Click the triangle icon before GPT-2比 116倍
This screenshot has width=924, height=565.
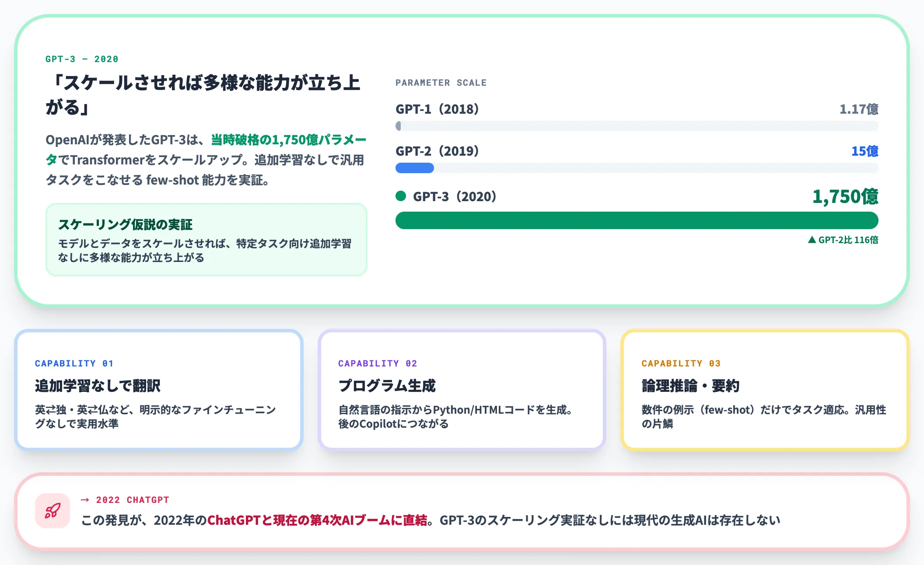pyautogui.click(x=812, y=240)
